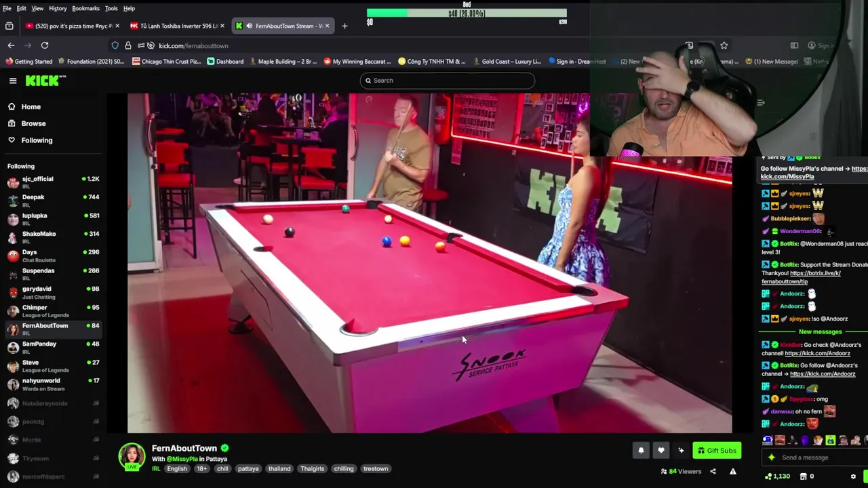This screenshot has width=868, height=488.
Task: Click the Firefox View icon beside the tabs
Action: click(x=9, y=26)
